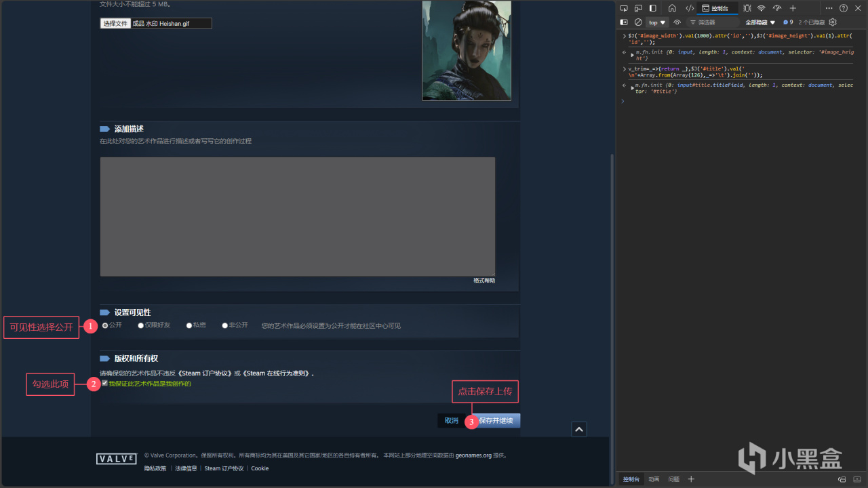868x488 pixels.
Task: Activate the DevTools inspect element picker
Action: [x=624, y=8]
